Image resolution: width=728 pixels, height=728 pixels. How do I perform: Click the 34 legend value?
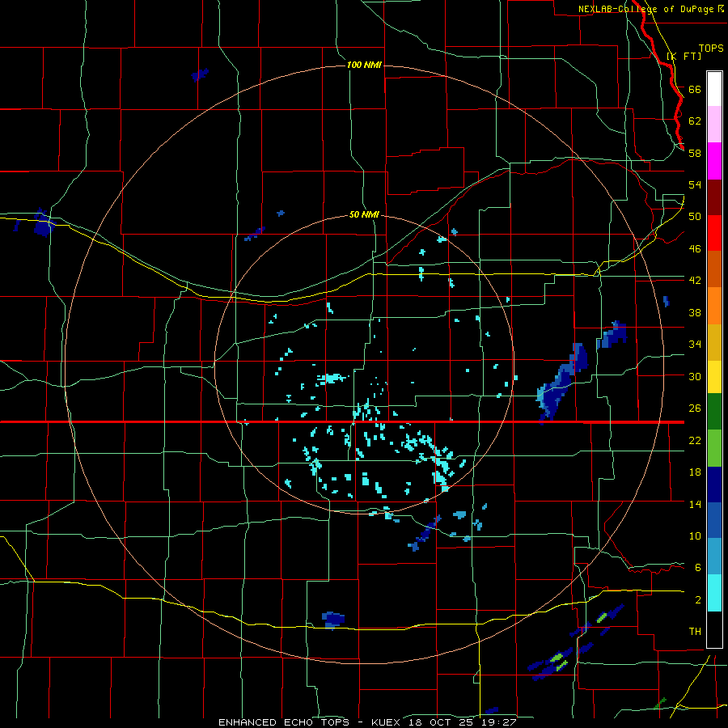point(695,344)
